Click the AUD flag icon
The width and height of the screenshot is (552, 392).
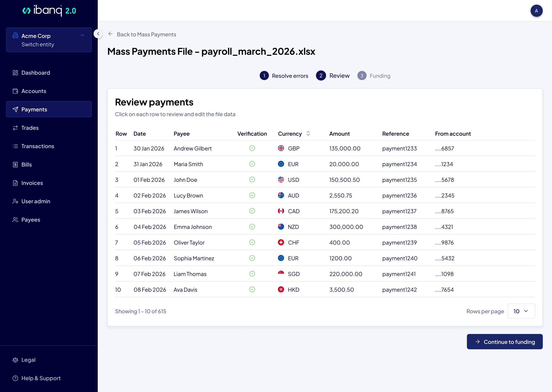click(281, 195)
